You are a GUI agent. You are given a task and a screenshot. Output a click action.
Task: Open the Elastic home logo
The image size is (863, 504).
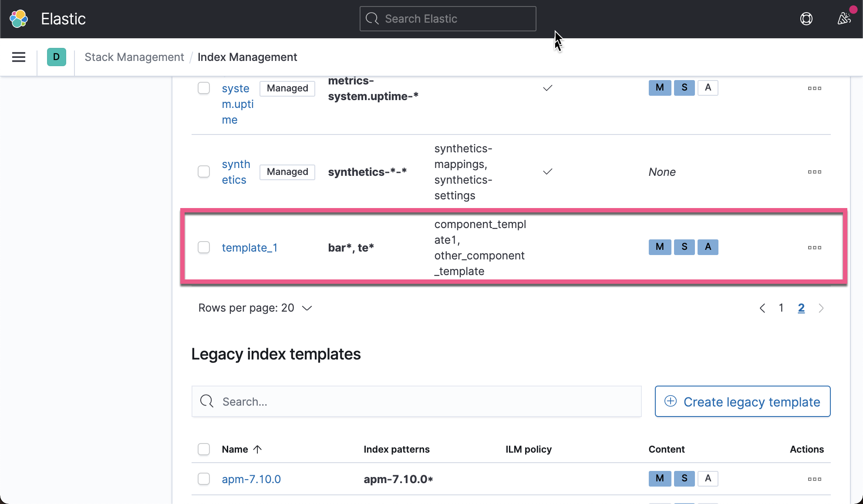pyautogui.click(x=18, y=18)
